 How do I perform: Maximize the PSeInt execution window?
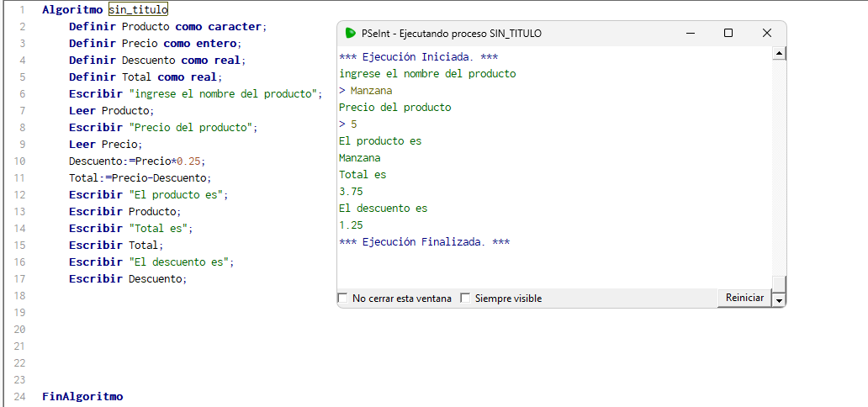(728, 33)
